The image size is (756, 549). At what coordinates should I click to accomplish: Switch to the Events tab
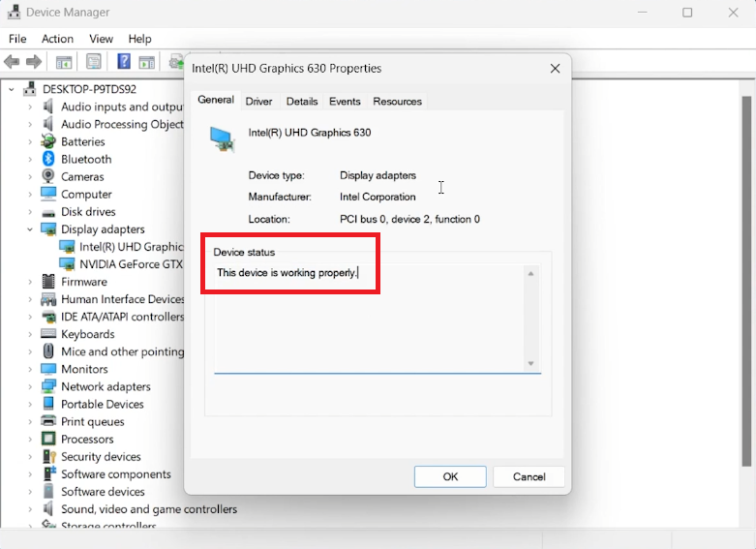[345, 102]
